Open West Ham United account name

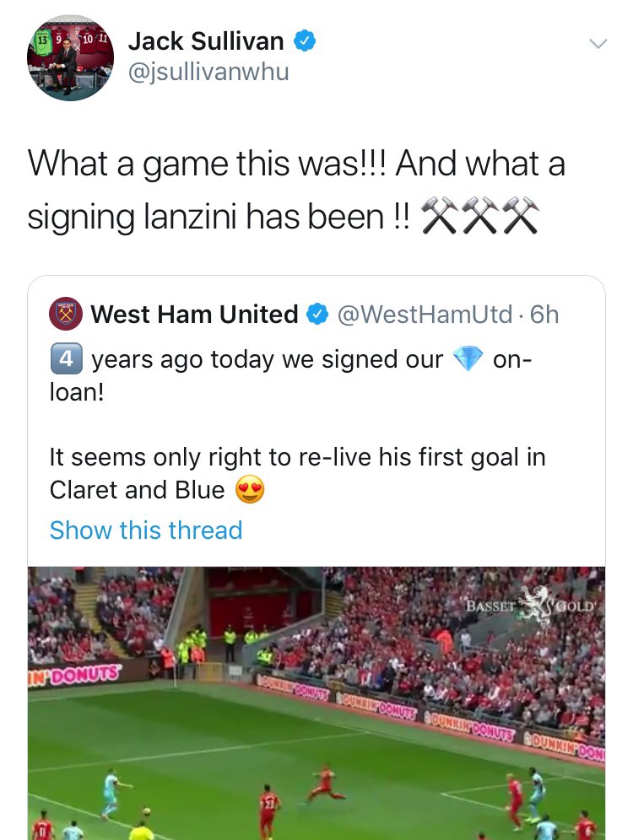click(194, 314)
